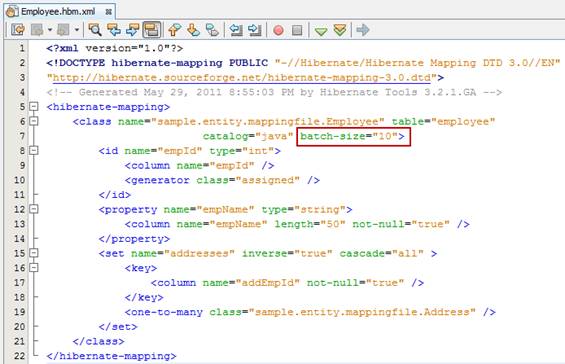
Task: Click the one-to-many tag name
Action: (x=167, y=312)
